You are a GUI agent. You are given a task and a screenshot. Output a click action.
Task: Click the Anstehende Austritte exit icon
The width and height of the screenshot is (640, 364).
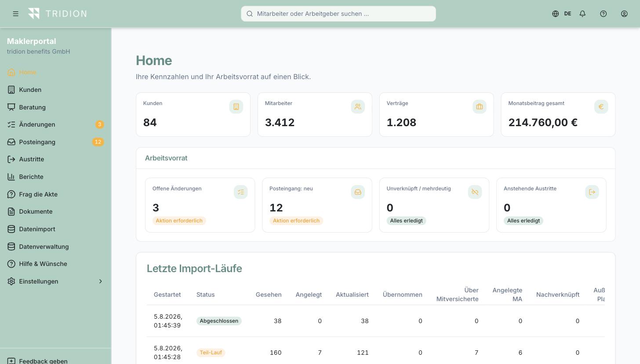(592, 192)
